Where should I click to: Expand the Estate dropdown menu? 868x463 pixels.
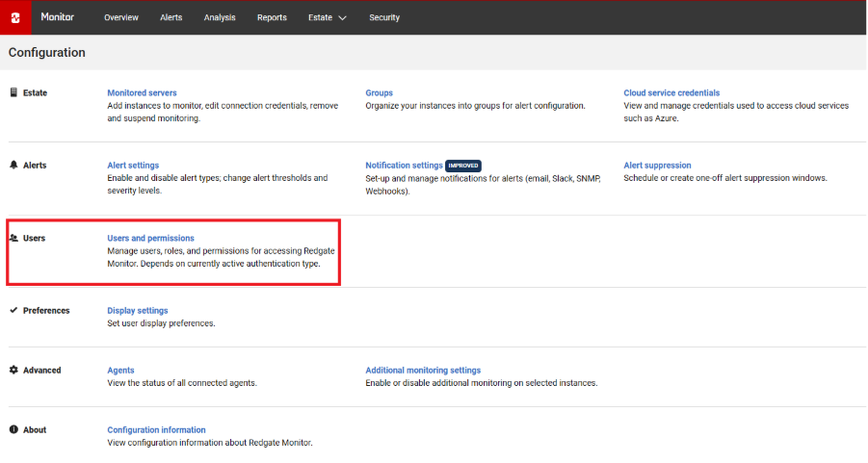pyautogui.click(x=327, y=17)
